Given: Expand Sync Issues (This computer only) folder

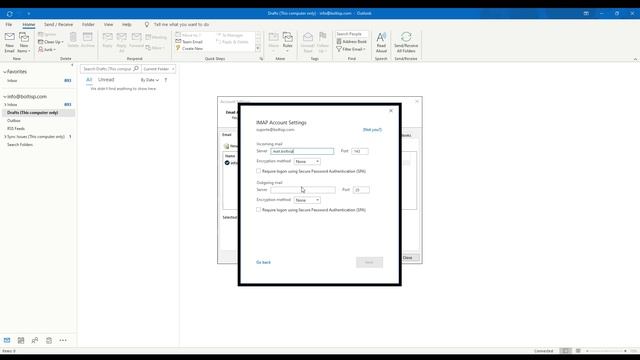Looking at the screenshot, I should tap(5, 137).
